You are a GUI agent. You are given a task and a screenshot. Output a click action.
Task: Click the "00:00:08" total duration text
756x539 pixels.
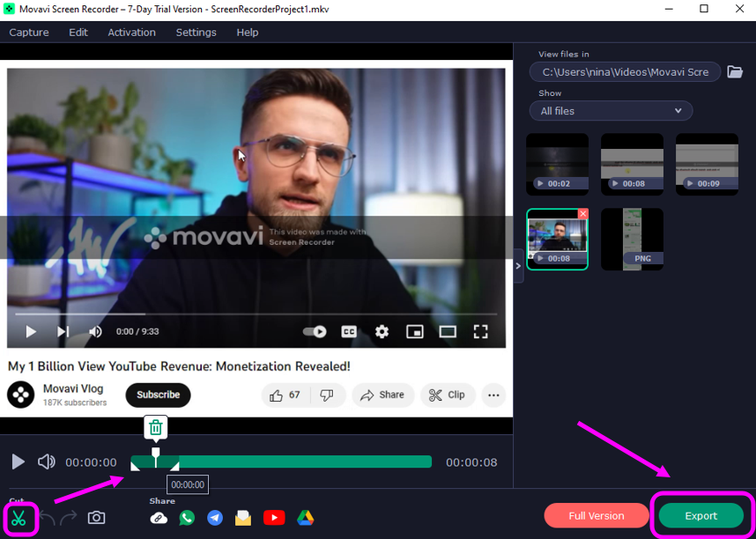click(471, 462)
